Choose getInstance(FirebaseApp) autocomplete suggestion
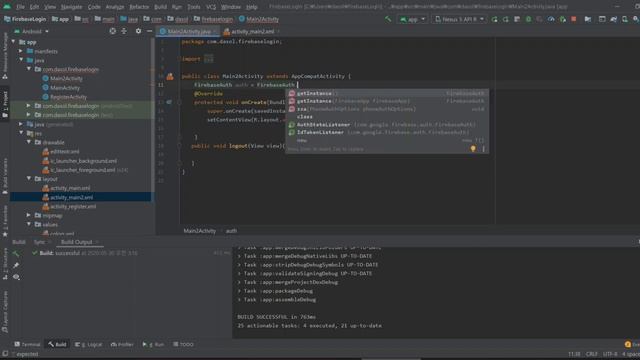The width and height of the screenshot is (640, 360). coord(387,101)
